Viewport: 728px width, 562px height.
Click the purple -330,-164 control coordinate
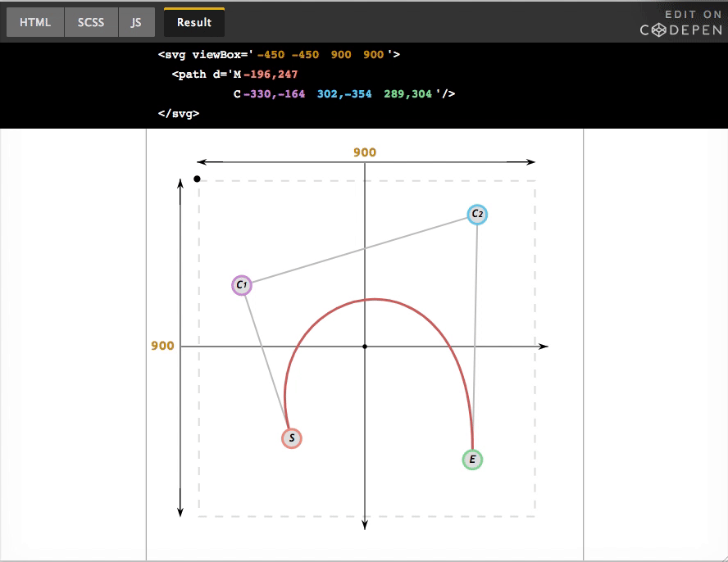[x=275, y=93]
